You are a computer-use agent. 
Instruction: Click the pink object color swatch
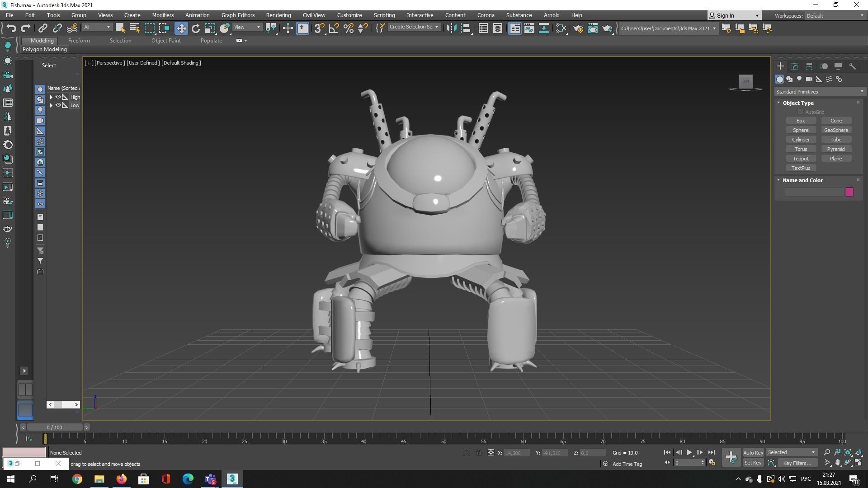(849, 192)
